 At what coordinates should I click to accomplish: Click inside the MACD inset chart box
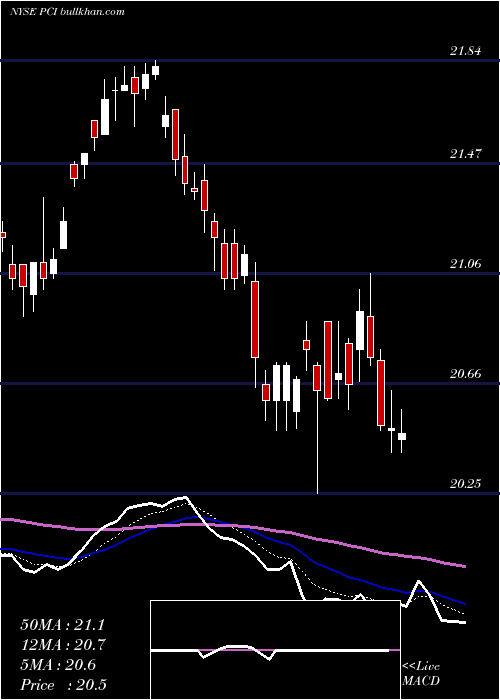(275, 650)
